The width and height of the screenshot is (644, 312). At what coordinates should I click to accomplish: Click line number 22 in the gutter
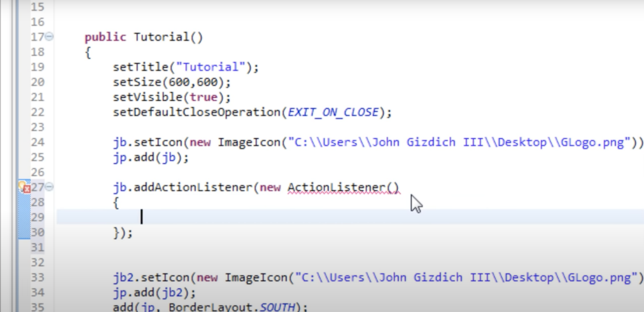(x=37, y=112)
